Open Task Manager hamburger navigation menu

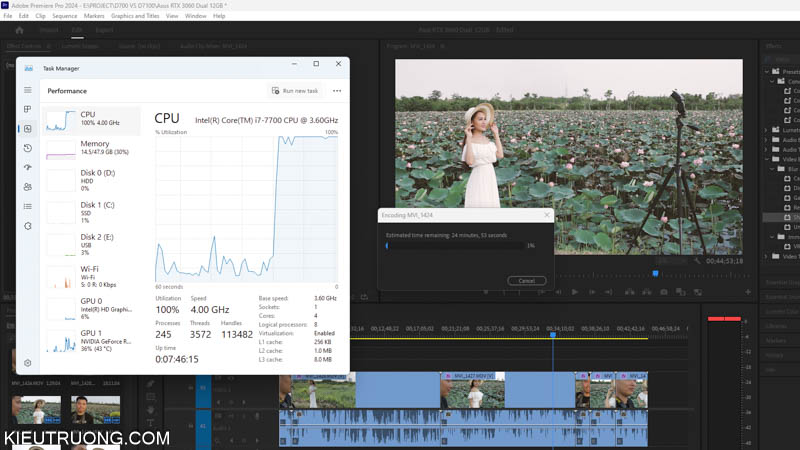(28, 90)
